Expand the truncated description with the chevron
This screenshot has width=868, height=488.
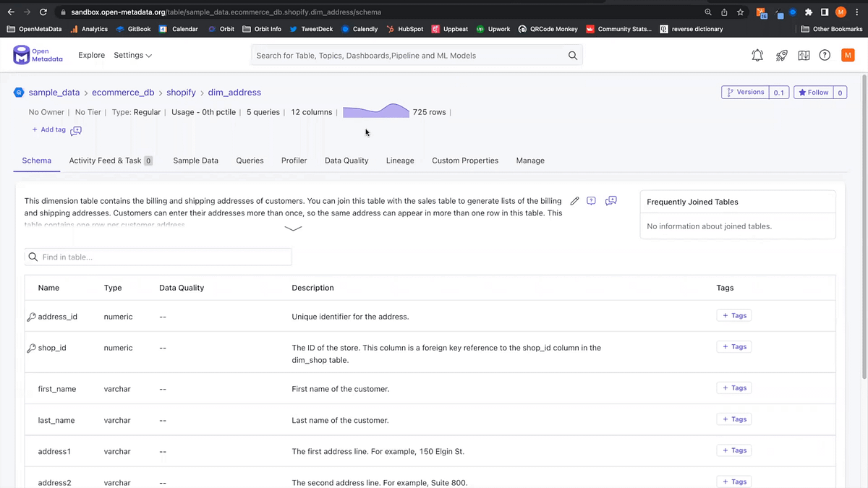click(x=293, y=228)
